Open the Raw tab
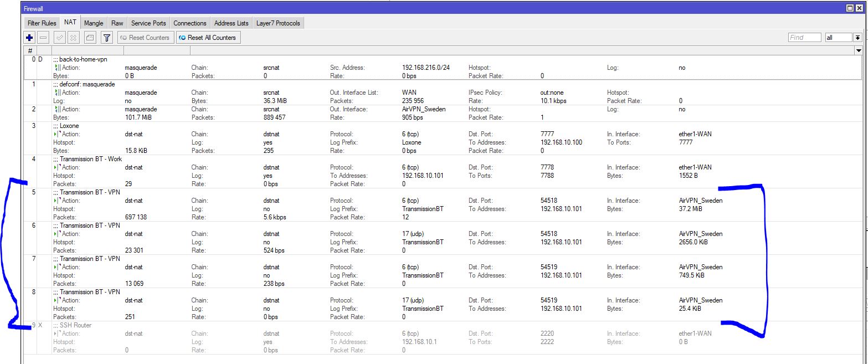Image resolution: width=868 pixels, height=364 pixels. click(117, 23)
